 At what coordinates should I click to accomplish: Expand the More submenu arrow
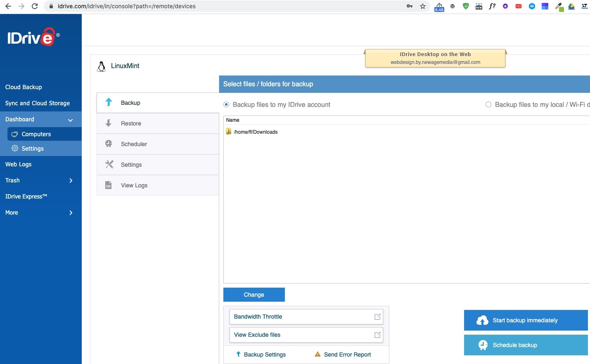tap(71, 213)
